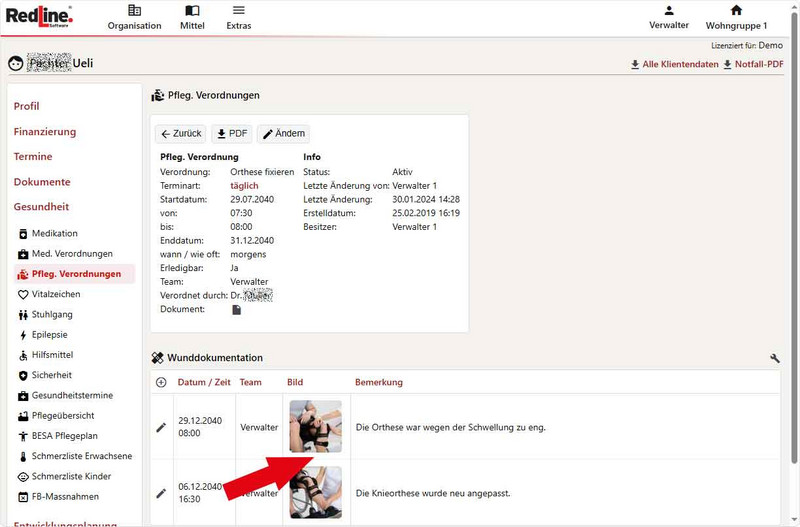Download Alle Klientendaten
Image resolution: width=800 pixels, height=527 pixels.
click(x=674, y=64)
